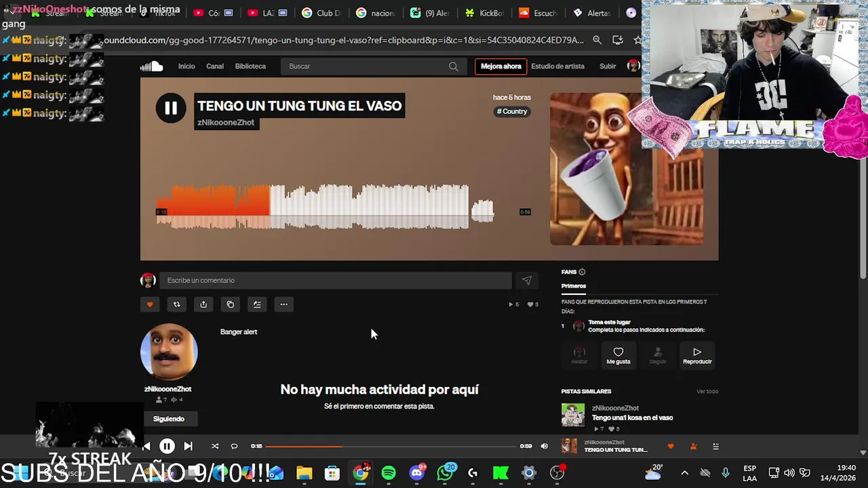Viewport: 868px width, 488px height.
Task: Send comment using the paper plane icon
Action: point(527,281)
